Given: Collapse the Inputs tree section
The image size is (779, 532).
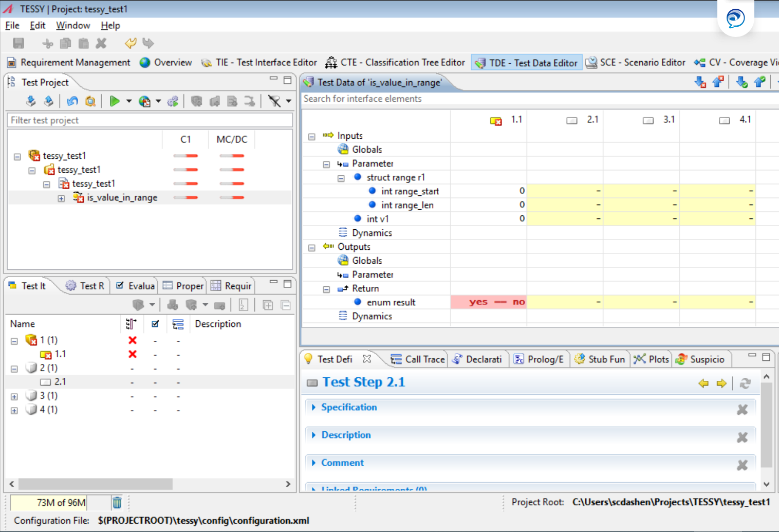Looking at the screenshot, I should pos(311,137).
